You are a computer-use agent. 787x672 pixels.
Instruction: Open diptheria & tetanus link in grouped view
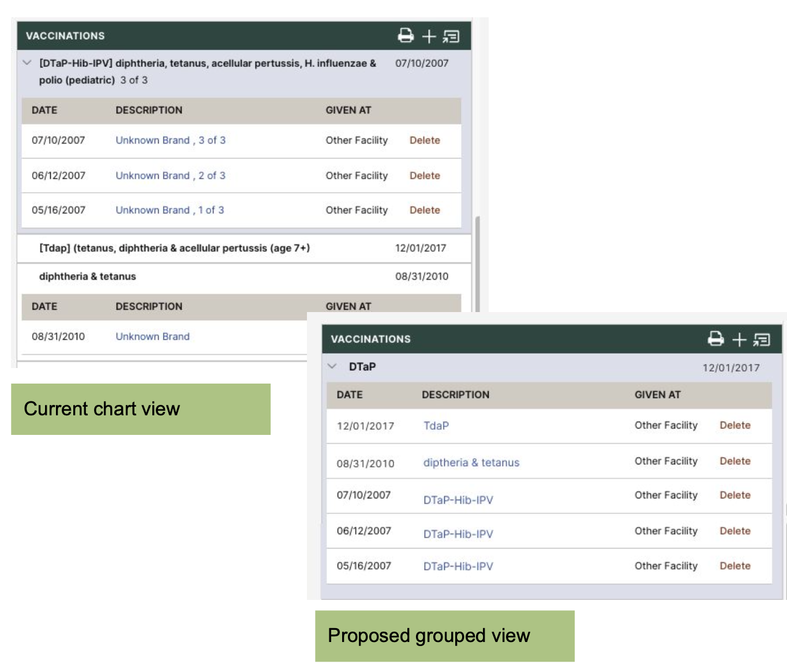pos(471,462)
